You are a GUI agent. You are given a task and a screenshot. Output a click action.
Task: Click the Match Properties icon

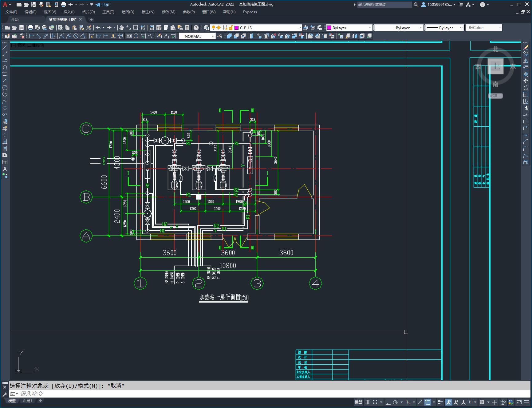tap(89, 28)
